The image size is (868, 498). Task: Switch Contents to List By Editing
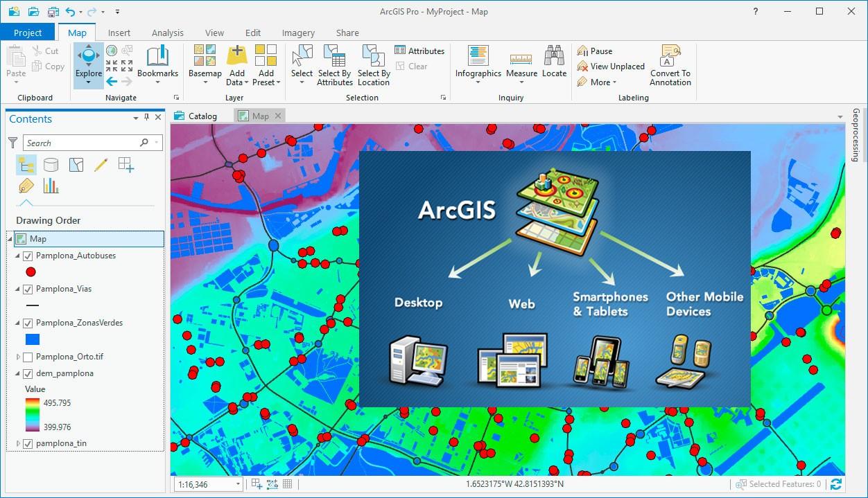click(x=101, y=165)
